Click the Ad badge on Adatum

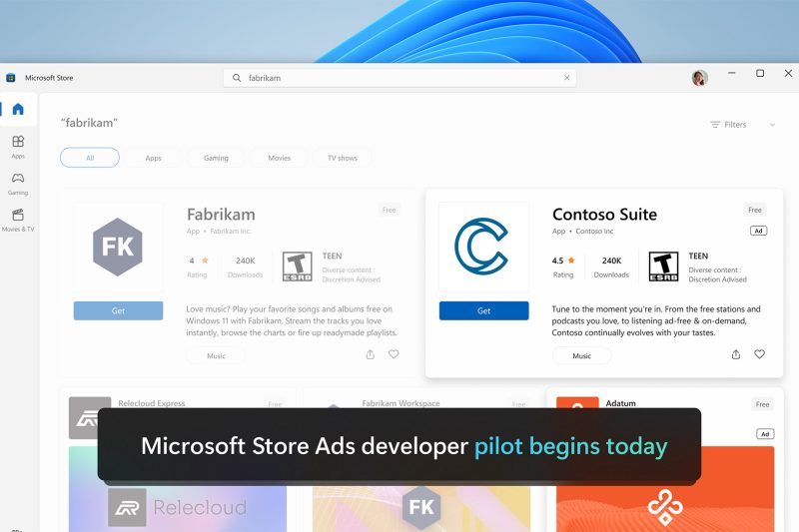tap(765, 434)
